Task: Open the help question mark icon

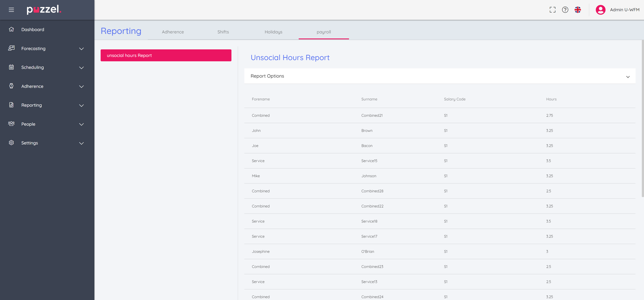Action: [565, 10]
